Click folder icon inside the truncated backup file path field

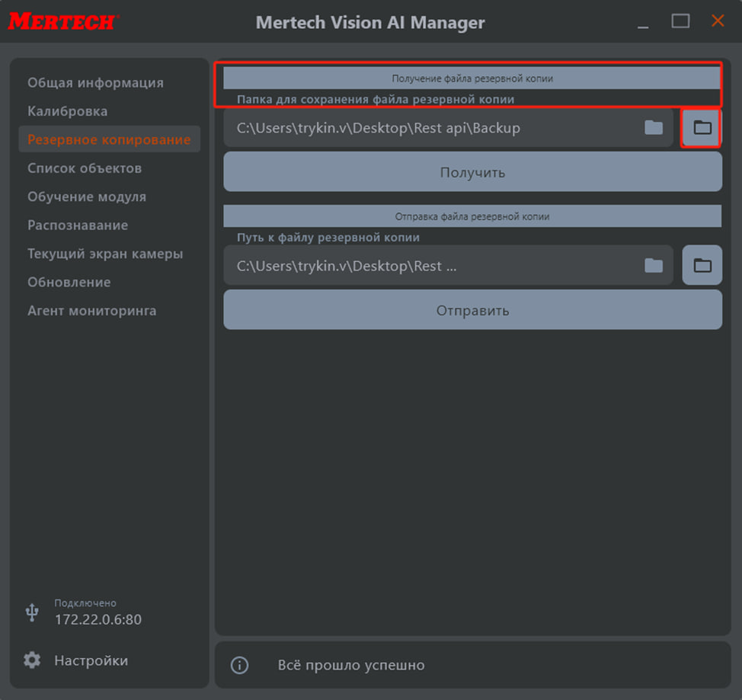point(654,265)
